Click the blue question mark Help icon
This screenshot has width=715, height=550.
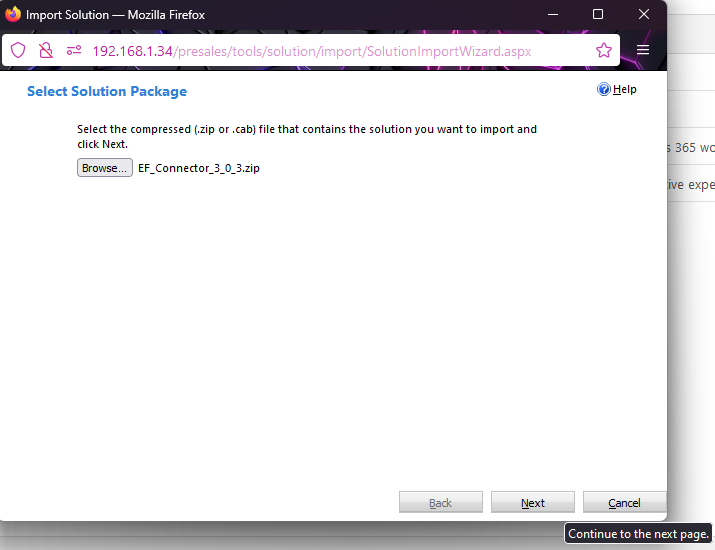(x=604, y=90)
